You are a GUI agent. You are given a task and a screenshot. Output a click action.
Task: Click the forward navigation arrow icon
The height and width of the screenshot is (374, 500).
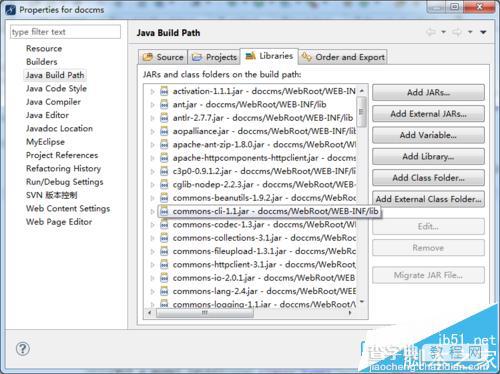tap(457, 32)
